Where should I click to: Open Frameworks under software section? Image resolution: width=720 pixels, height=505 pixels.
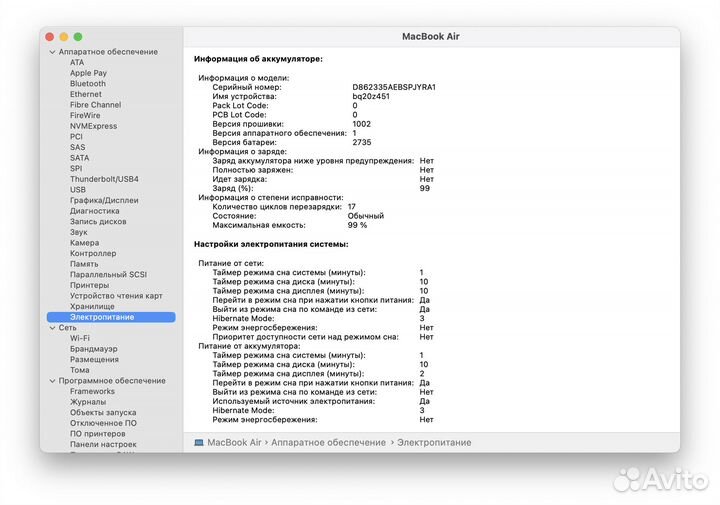click(x=92, y=391)
